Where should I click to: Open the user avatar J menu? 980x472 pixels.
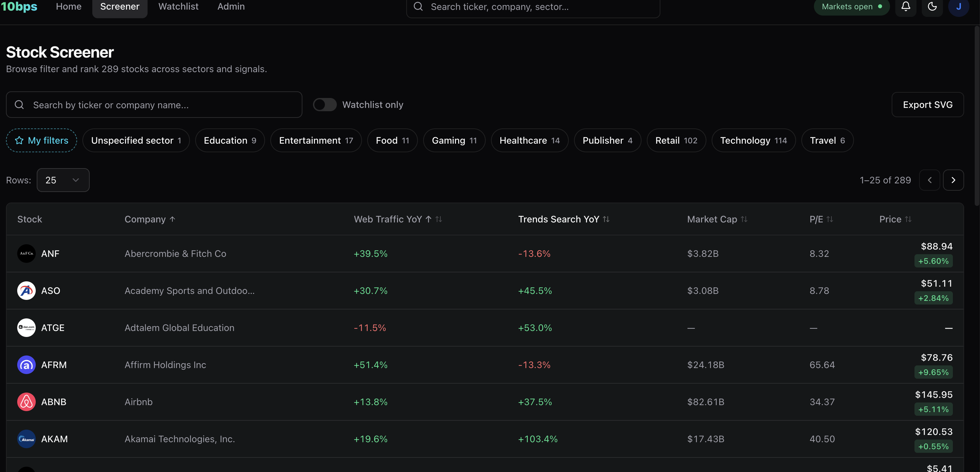pos(958,7)
